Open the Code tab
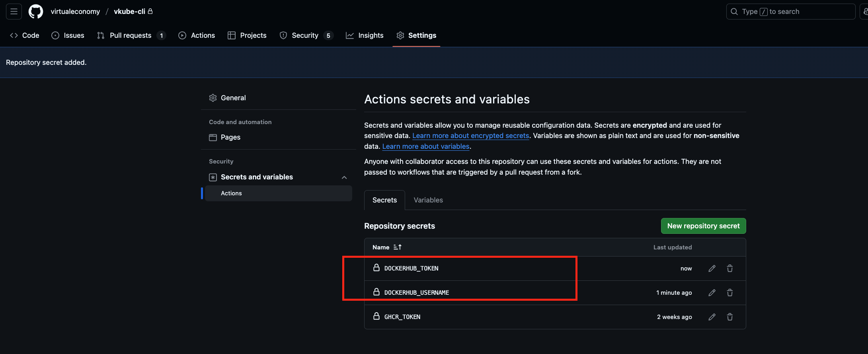Viewport: 868px width, 354px height. tap(25, 35)
